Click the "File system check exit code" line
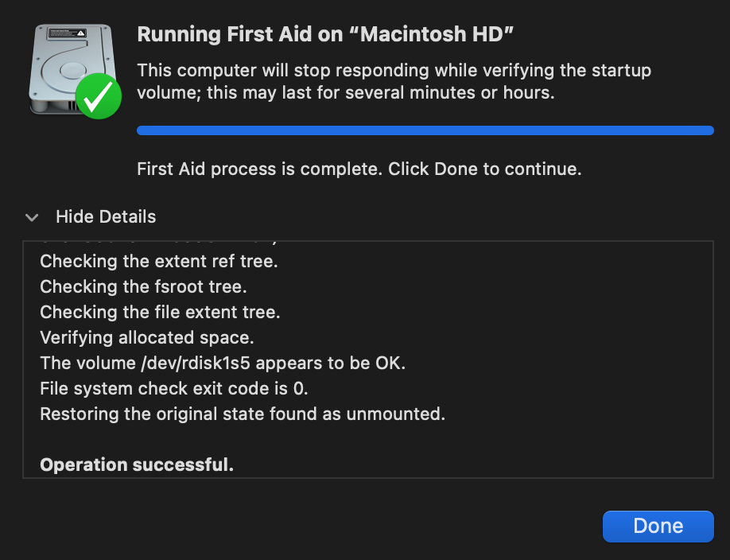Viewport: 730px width, 560px height. (173, 389)
